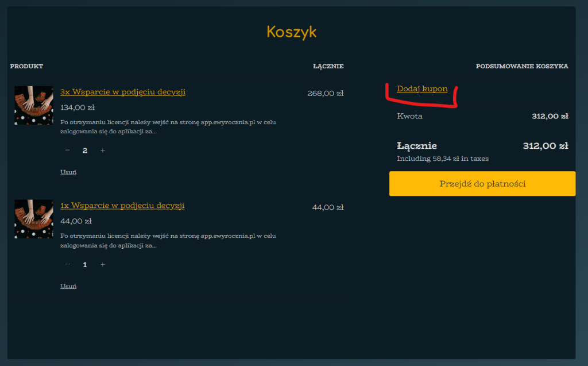Click the 134,00 zł unit price
This screenshot has width=588, height=366.
(78, 107)
